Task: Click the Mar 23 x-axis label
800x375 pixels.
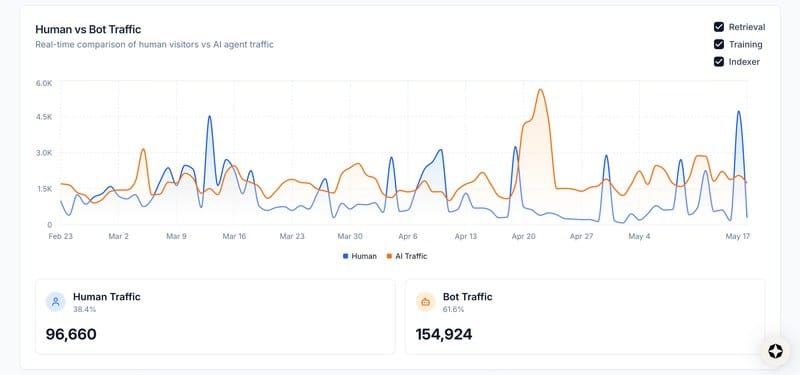Action: 292,236
